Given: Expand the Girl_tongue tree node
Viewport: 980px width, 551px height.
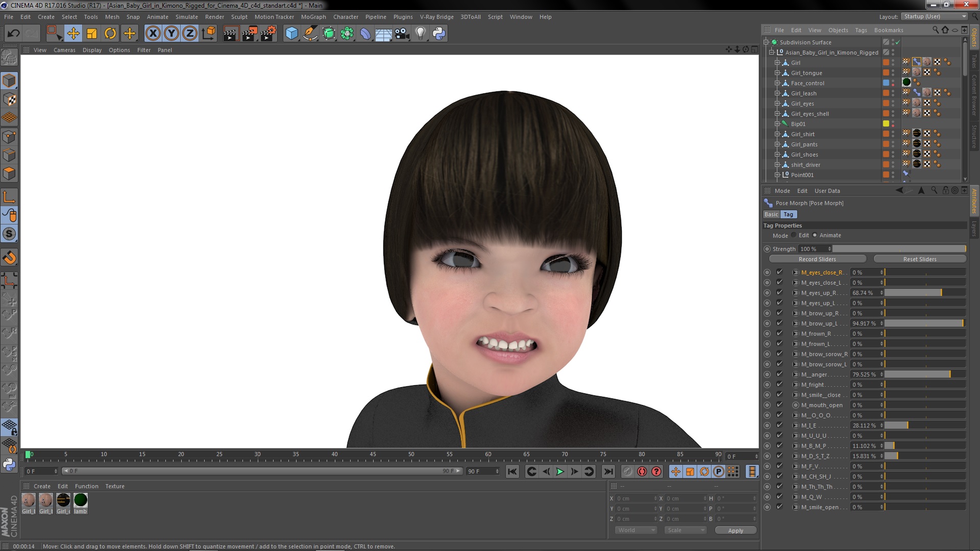Looking at the screenshot, I should coord(777,73).
